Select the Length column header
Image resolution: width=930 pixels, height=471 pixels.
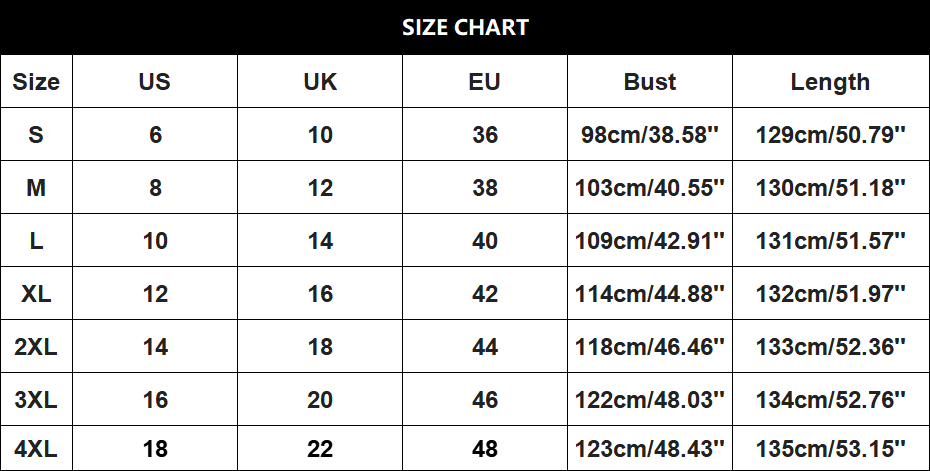(830, 82)
